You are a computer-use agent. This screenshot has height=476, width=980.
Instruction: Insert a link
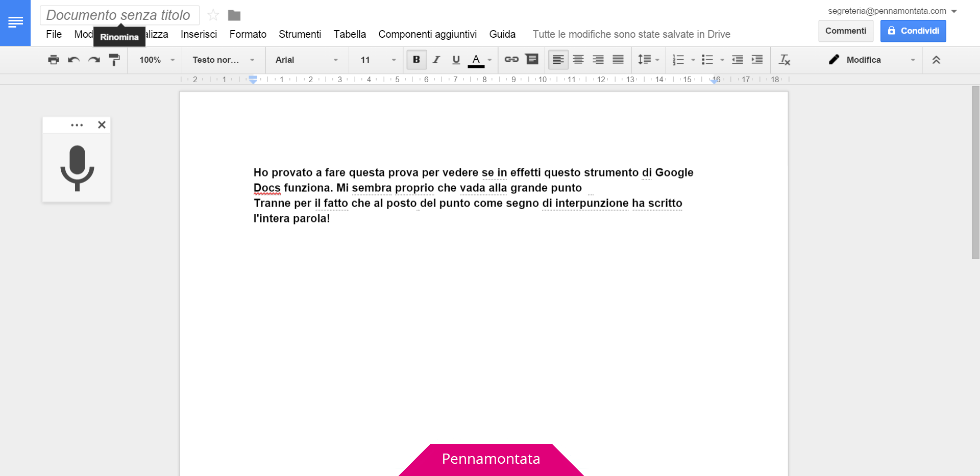coord(511,60)
